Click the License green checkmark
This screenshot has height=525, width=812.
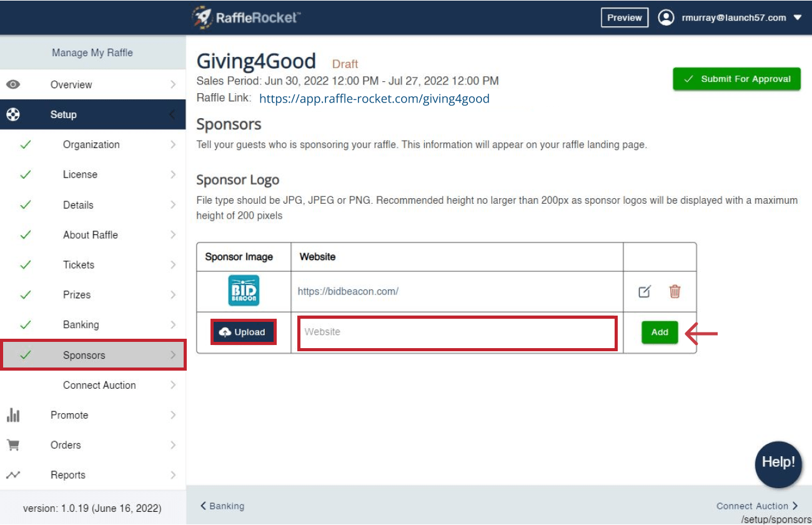pyautogui.click(x=26, y=174)
